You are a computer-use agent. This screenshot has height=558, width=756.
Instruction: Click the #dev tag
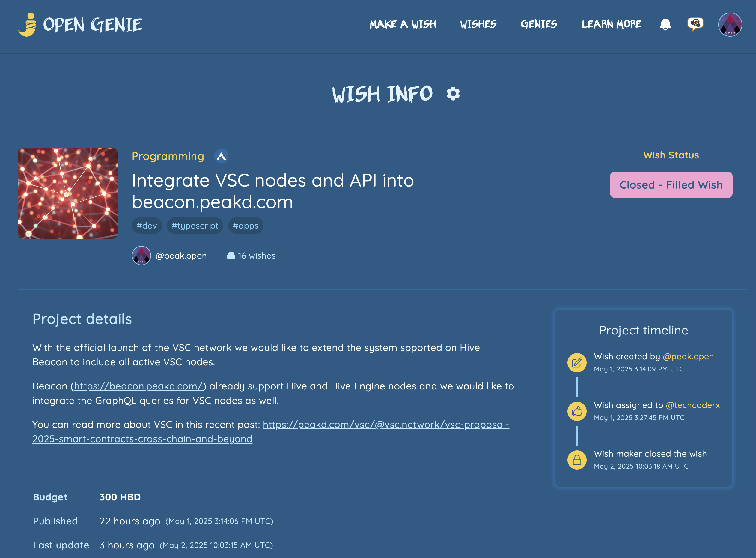(147, 226)
